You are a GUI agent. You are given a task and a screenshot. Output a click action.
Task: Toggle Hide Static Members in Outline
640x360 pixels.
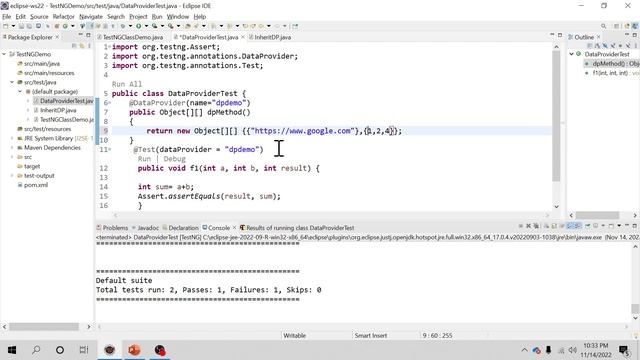pyautogui.click(x=613, y=46)
